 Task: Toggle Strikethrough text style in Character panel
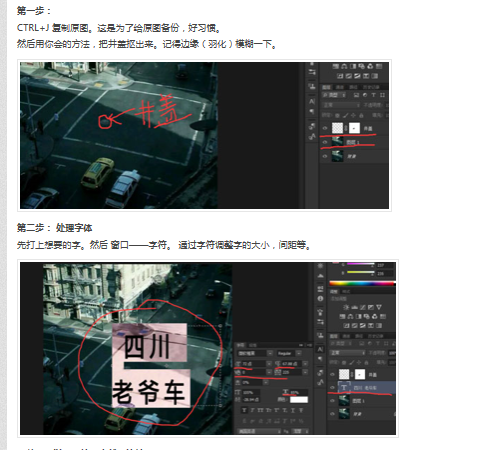coord(301,410)
